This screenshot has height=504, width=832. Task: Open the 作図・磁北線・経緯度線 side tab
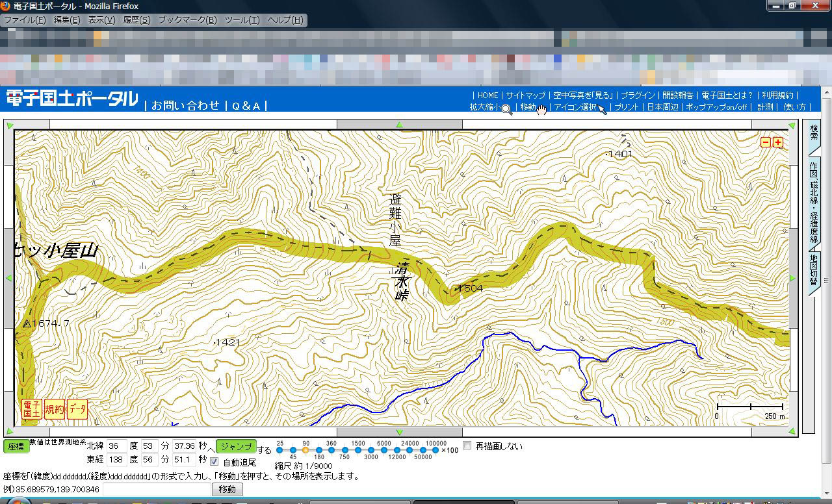pos(813,203)
